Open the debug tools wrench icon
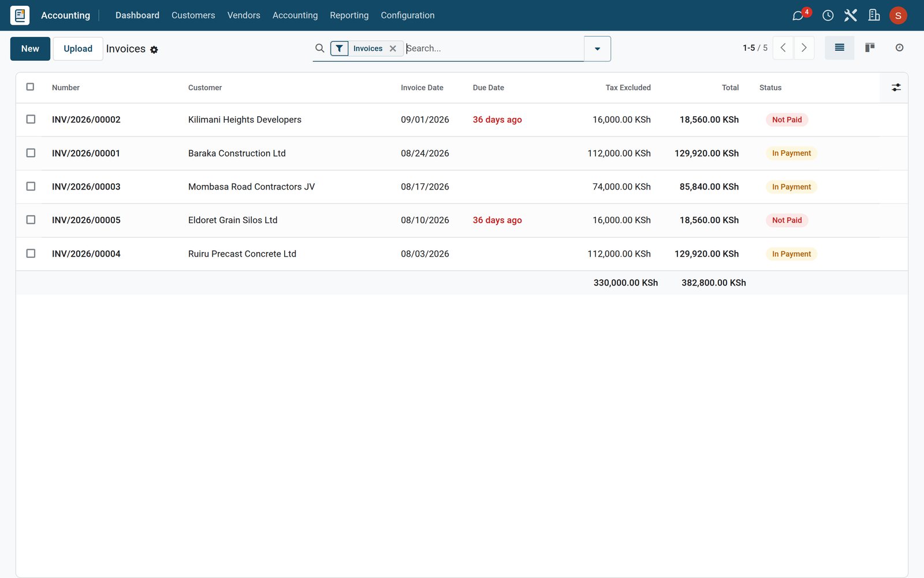This screenshot has width=924, height=578. (x=851, y=16)
